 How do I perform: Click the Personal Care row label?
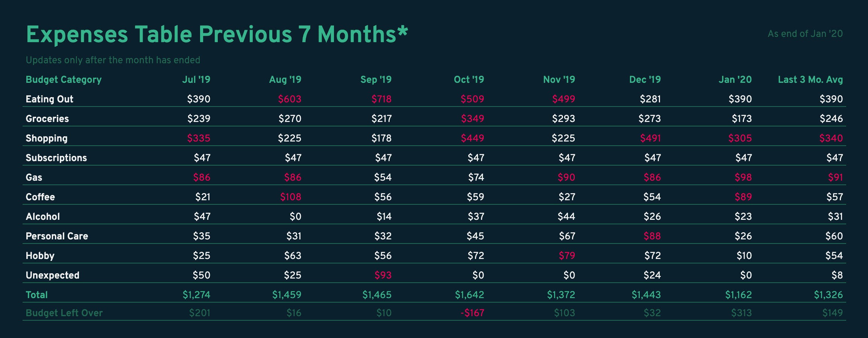(57, 236)
